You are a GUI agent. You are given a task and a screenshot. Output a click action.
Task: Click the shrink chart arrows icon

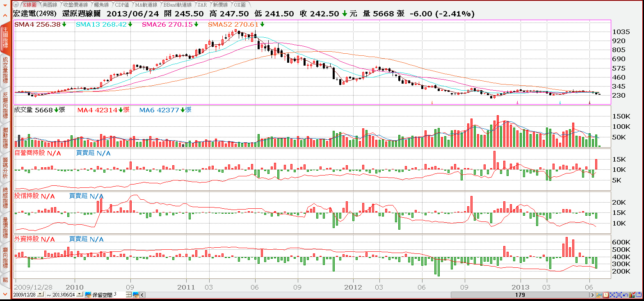(612, 295)
